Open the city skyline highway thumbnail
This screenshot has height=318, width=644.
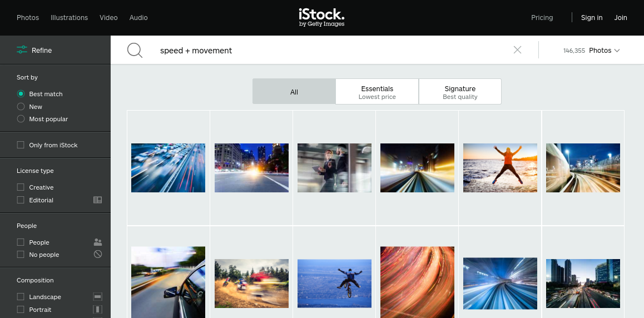[x=583, y=284]
